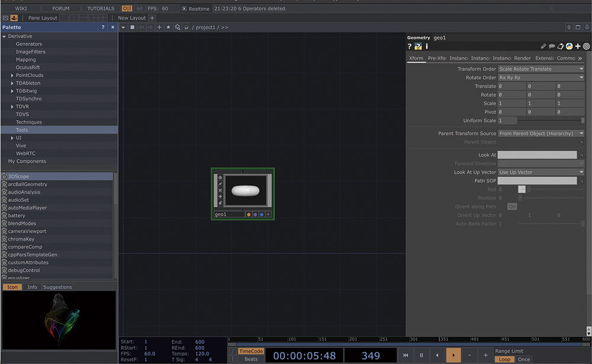Switch timeline display to Beats
The image size is (592, 364).
click(251, 359)
